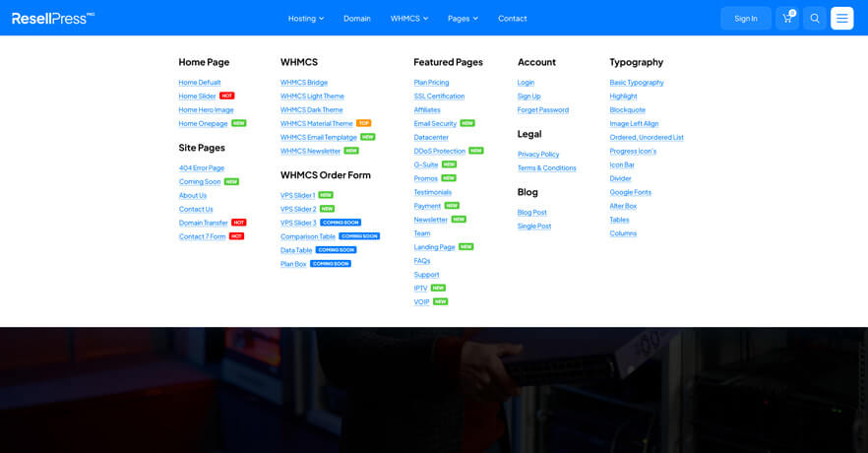Open Progress Icon's link
This screenshot has width=868, height=453.
coord(633,152)
